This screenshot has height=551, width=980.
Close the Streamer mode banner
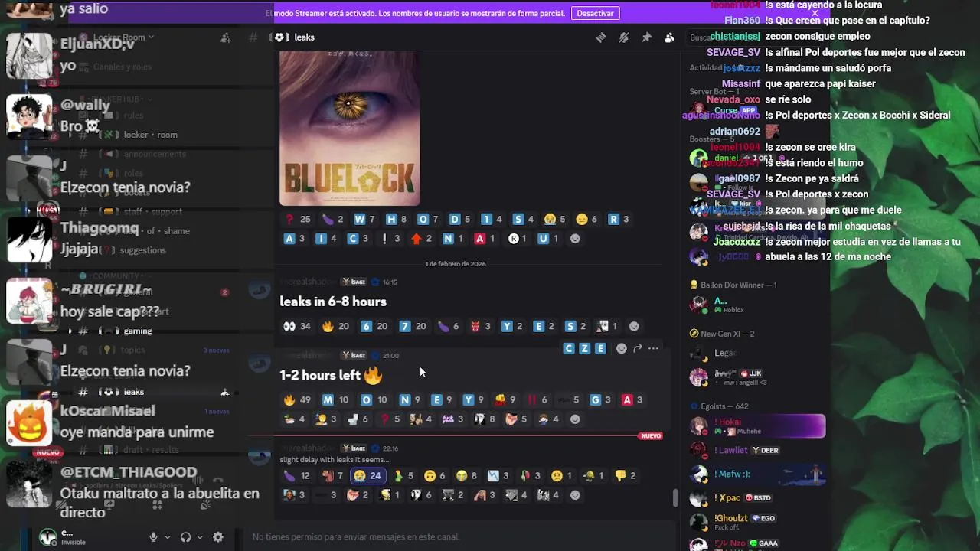pyautogui.click(x=815, y=13)
